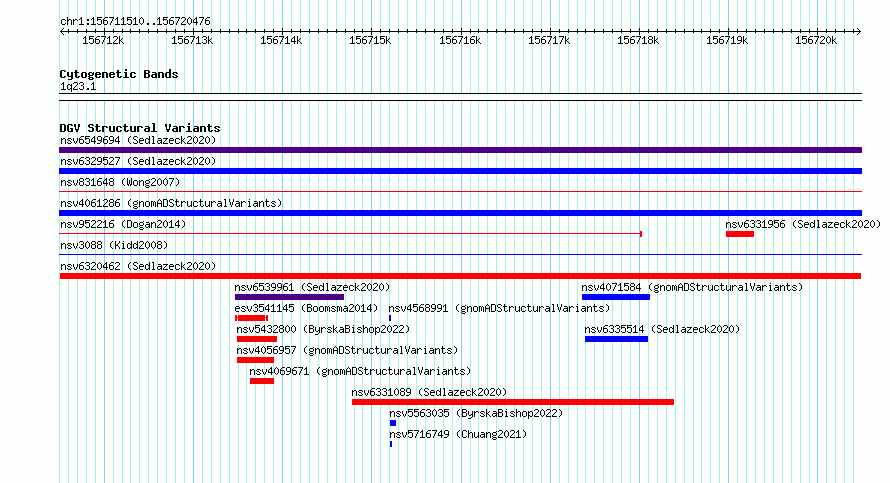Click nsv6539961 (Sedlazeck2020) label

point(312,287)
